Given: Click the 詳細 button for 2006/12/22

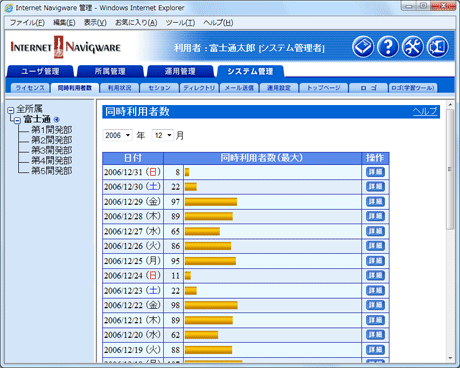Looking at the screenshot, I should (x=375, y=305).
